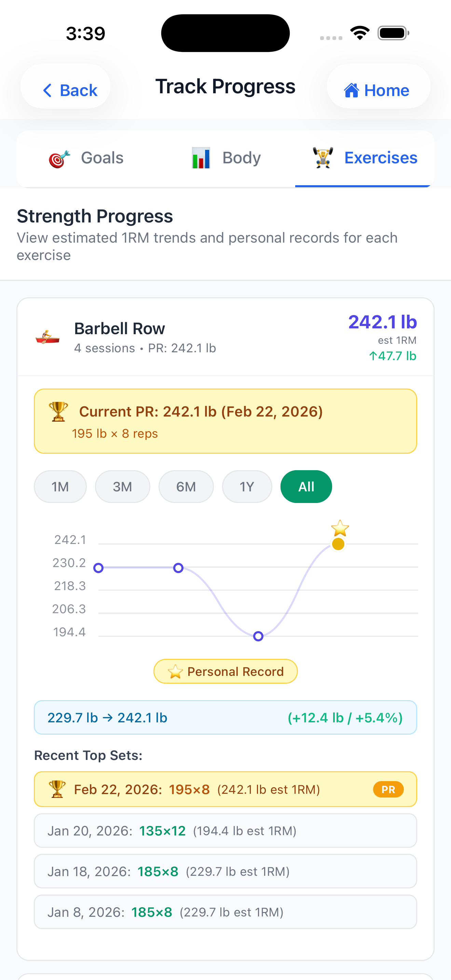Open the Jan 18, 2026 top set row
451x980 pixels.
pyautogui.click(x=225, y=872)
